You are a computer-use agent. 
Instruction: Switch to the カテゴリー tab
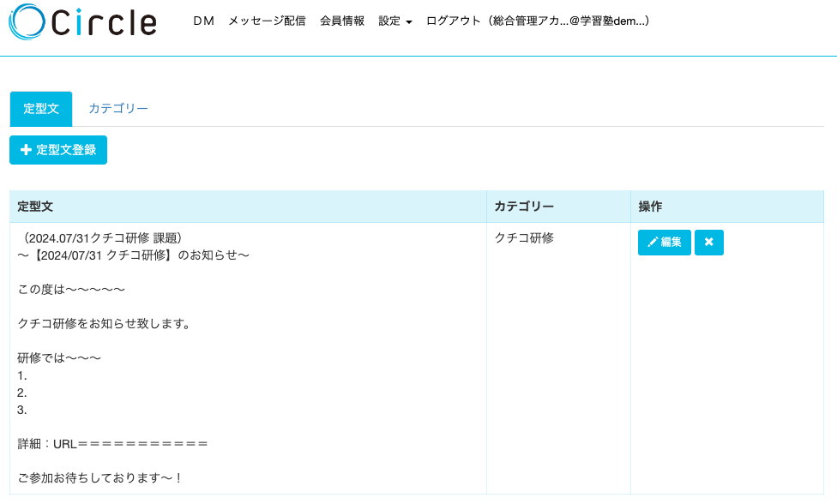[118, 109]
